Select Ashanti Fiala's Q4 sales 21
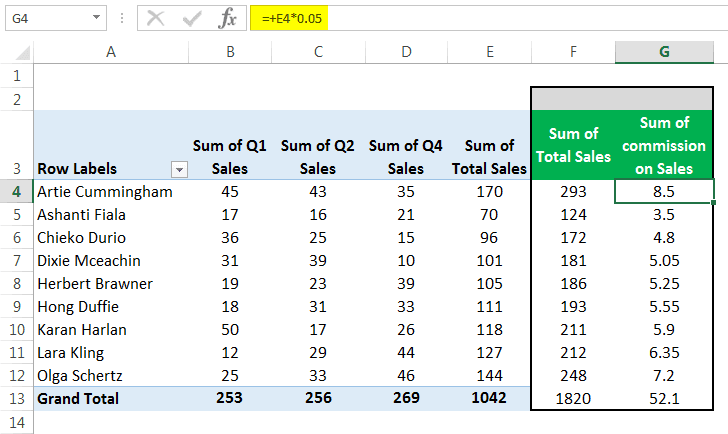The height and width of the screenshot is (434, 728). pyautogui.click(x=406, y=214)
